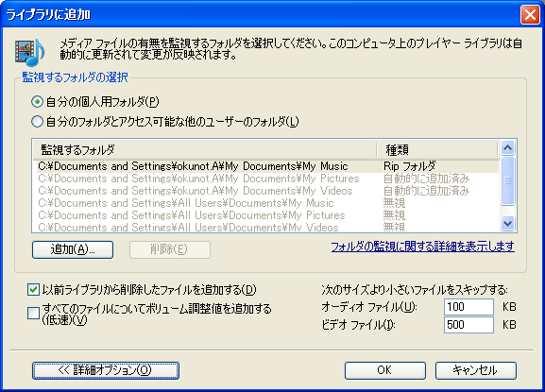545x392 pixels.
Task: Select the All Users My Music row
Action: pos(267,203)
